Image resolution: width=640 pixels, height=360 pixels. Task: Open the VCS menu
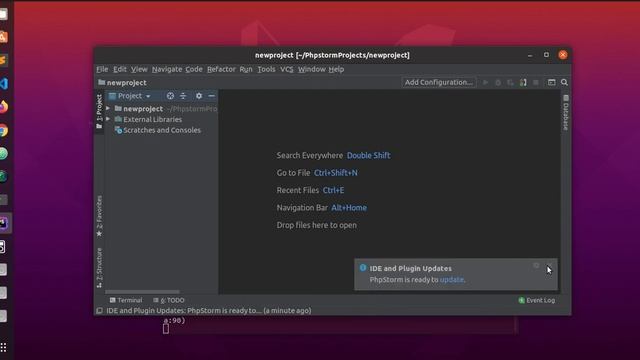[287, 69]
